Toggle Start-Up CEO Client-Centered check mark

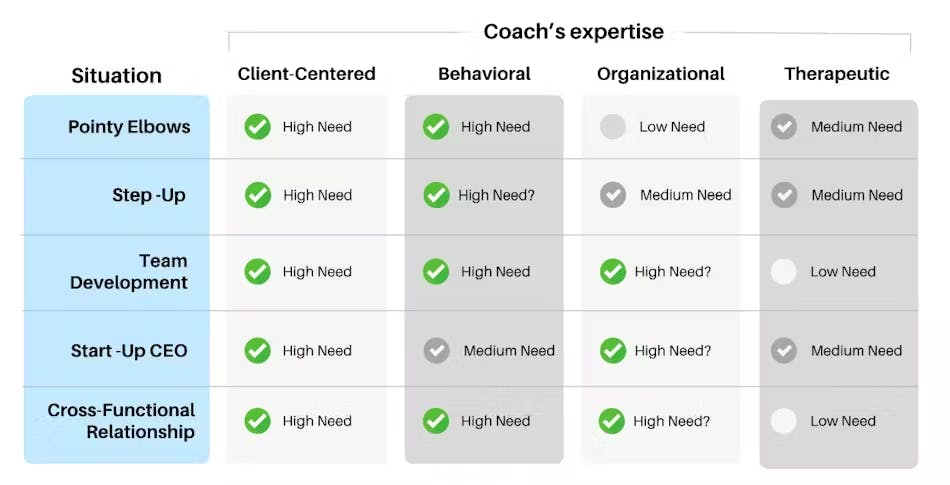pyautogui.click(x=258, y=351)
